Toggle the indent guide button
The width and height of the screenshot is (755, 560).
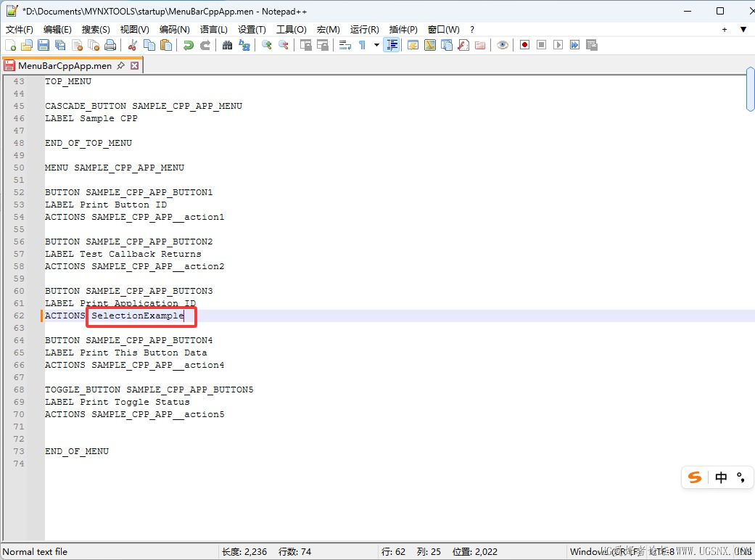pyautogui.click(x=392, y=45)
